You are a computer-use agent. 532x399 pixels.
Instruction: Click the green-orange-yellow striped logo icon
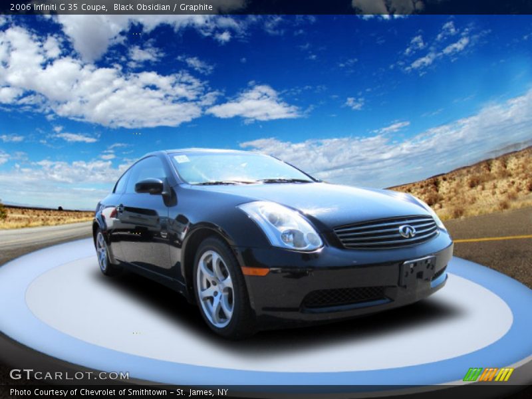point(488,374)
